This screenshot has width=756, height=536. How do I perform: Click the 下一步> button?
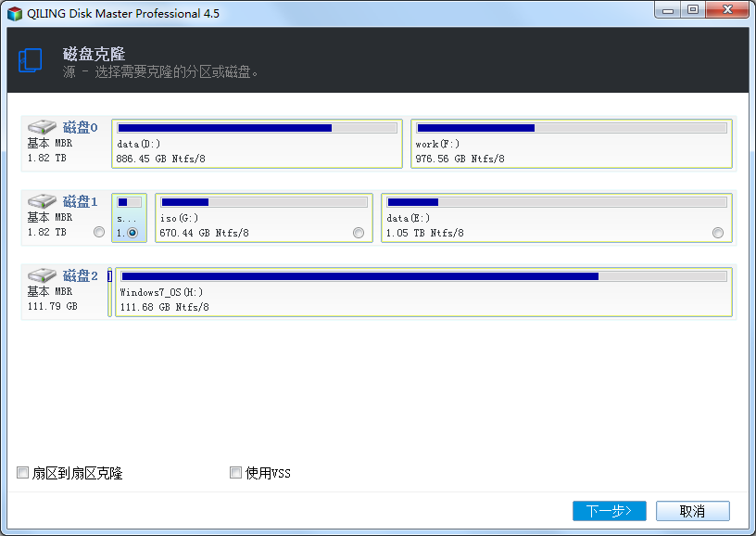pos(610,511)
